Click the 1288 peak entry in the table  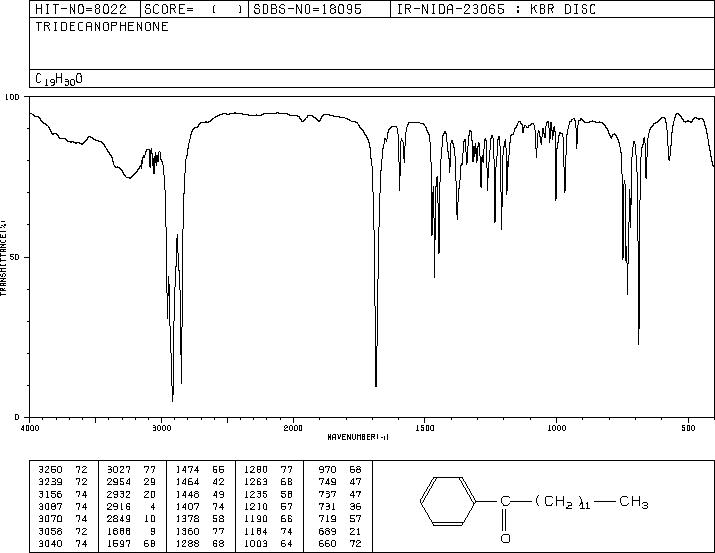(200, 544)
